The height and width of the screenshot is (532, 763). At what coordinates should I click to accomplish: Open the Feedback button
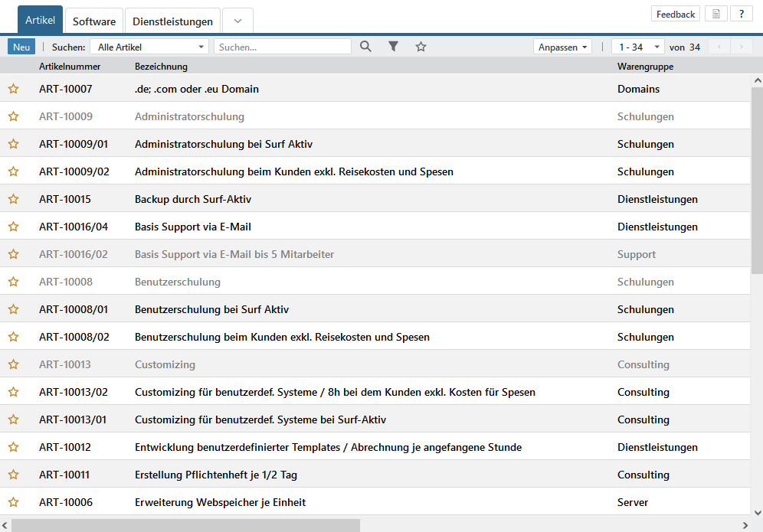676,14
